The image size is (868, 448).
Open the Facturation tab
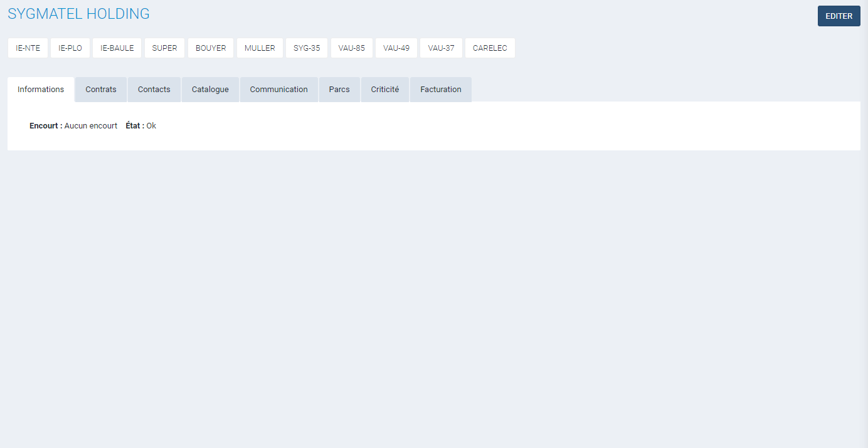[x=441, y=90]
